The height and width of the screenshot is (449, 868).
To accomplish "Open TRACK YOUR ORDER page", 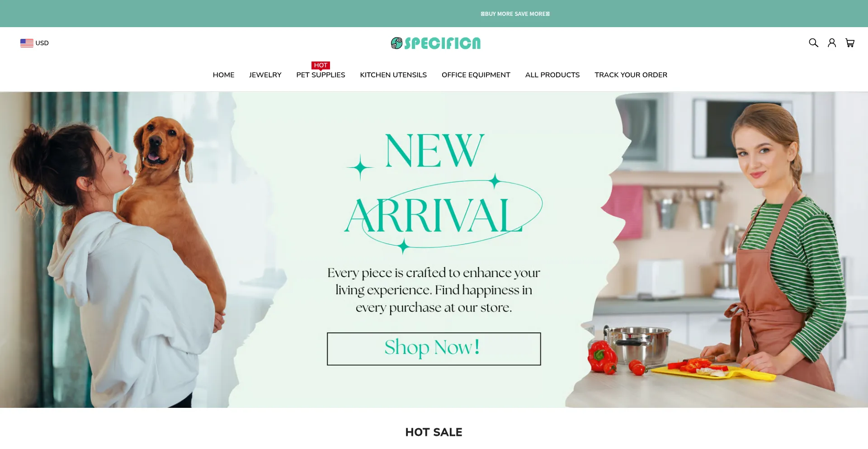I will tap(631, 75).
